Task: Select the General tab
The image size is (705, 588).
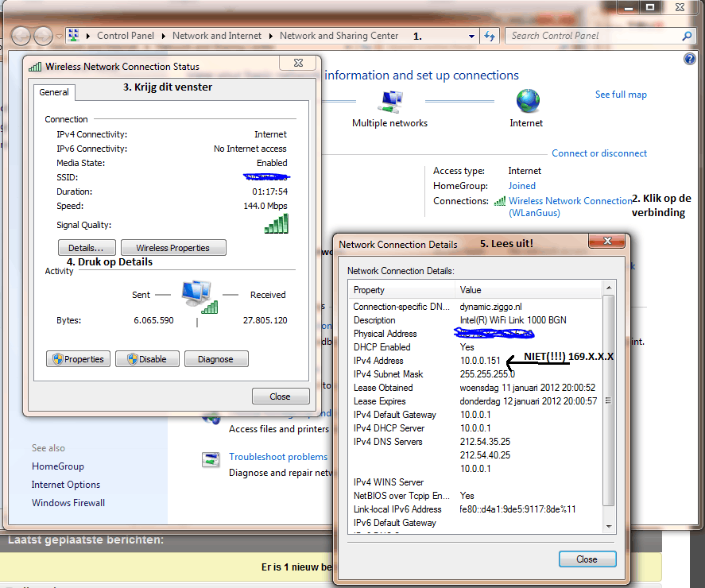Action: [x=54, y=92]
